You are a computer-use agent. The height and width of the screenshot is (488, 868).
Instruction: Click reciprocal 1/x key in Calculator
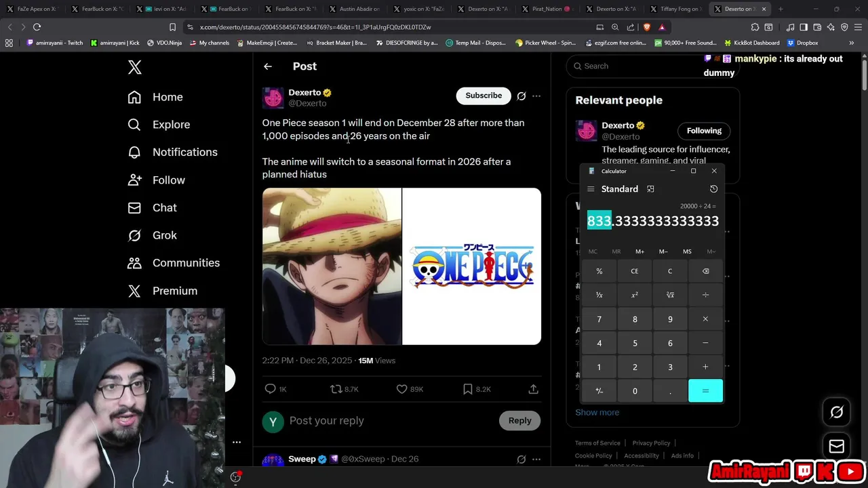[x=599, y=295]
